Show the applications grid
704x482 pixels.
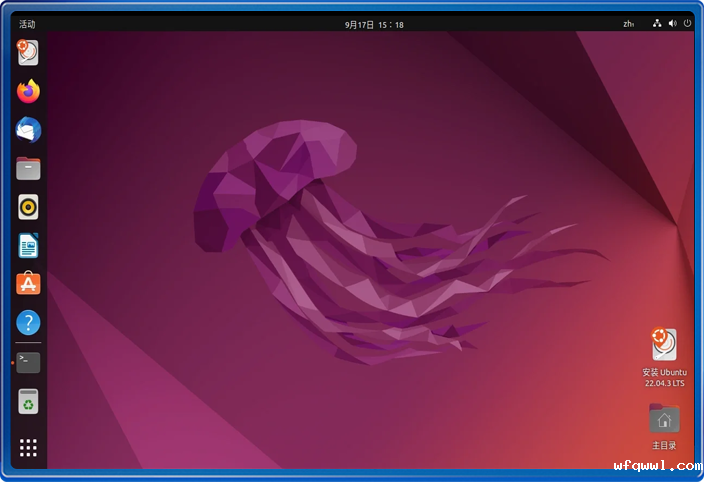pyautogui.click(x=28, y=447)
